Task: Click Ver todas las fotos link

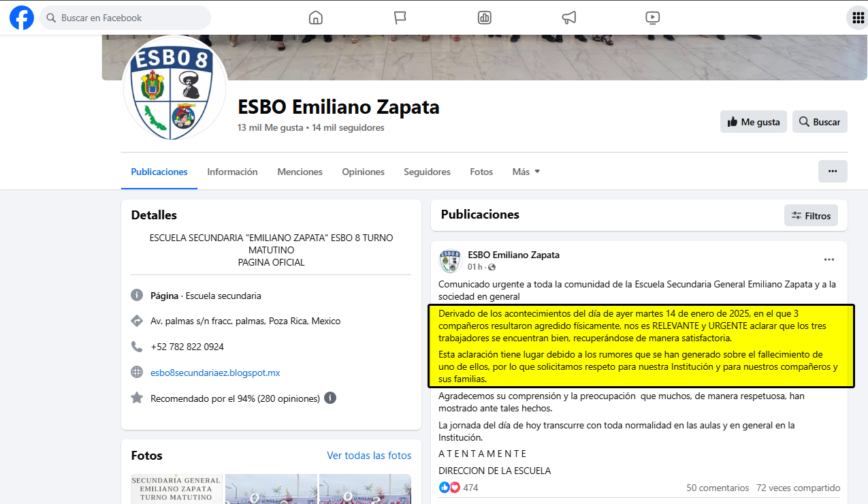Action: (x=369, y=456)
